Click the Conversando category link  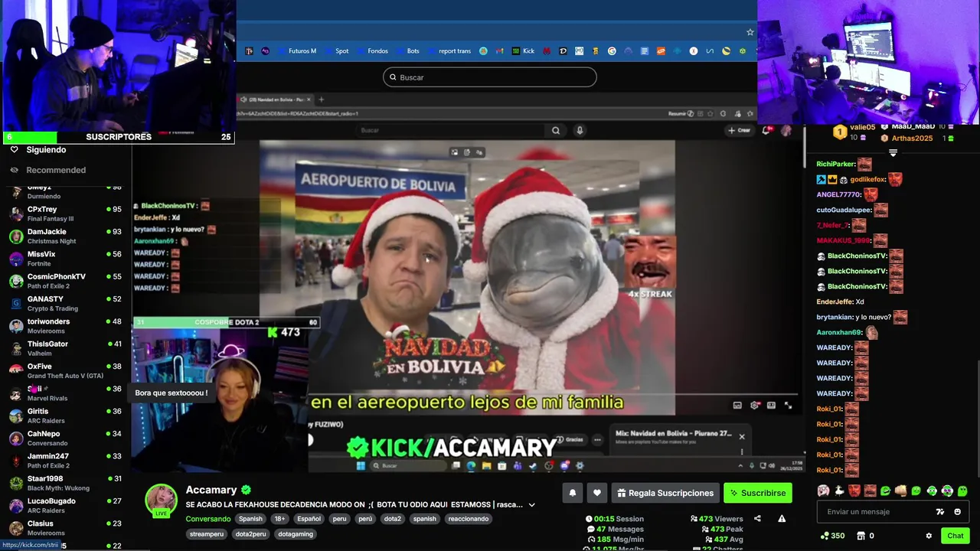click(208, 519)
